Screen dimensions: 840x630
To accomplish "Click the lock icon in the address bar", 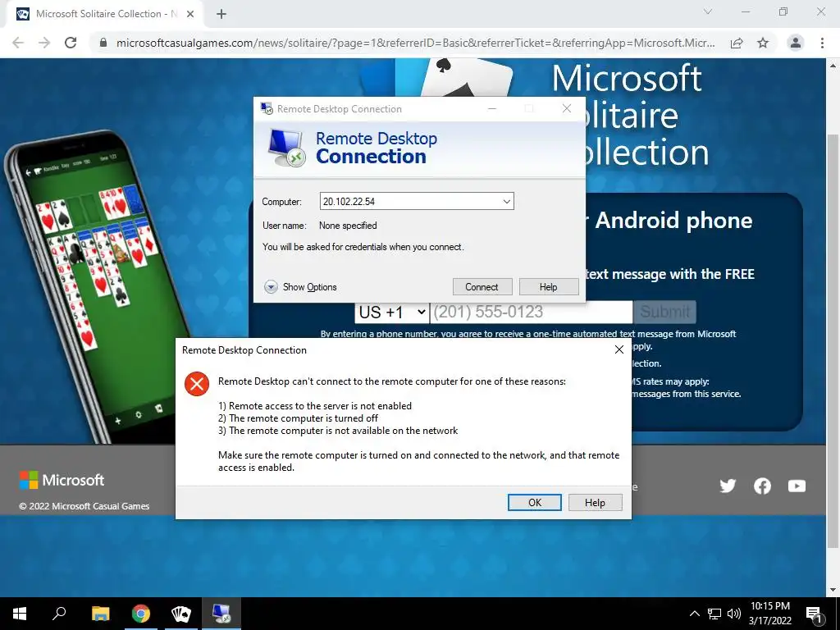I will click(x=103, y=43).
